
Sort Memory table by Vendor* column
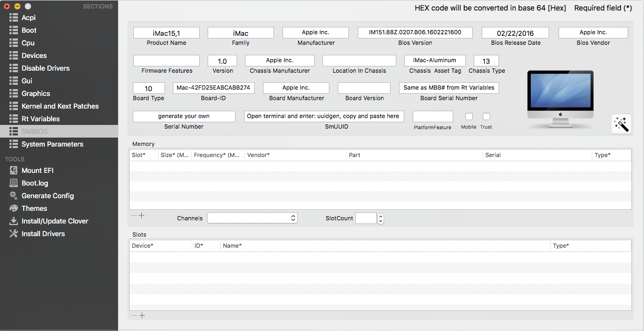coord(296,155)
